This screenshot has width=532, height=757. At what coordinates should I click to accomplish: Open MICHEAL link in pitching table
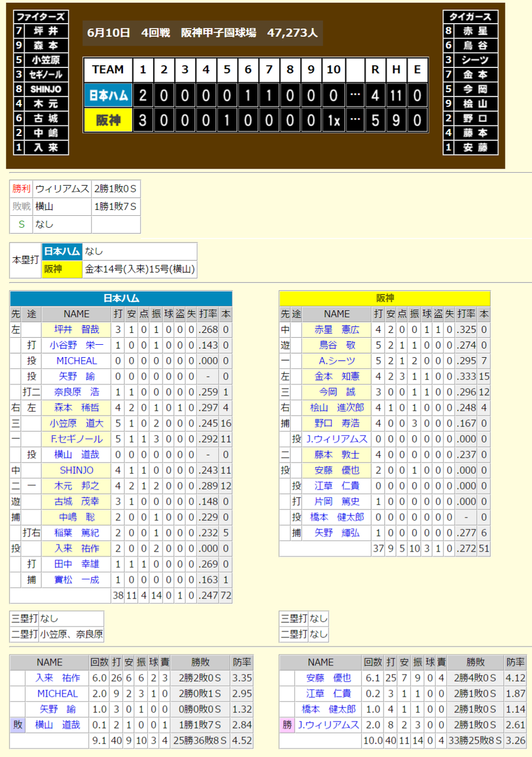[57, 694]
